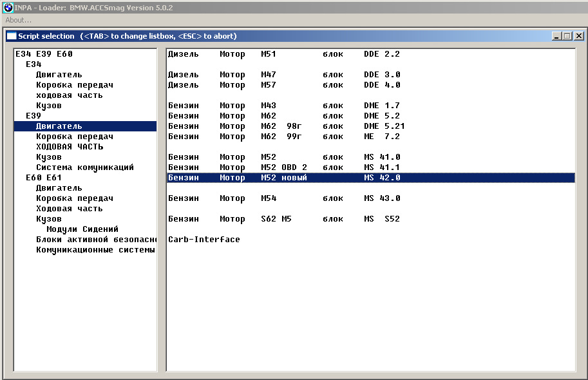Pick Кузов under the E60 E61 node
Screen dimensions: 588x380
click(x=49, y=219)
